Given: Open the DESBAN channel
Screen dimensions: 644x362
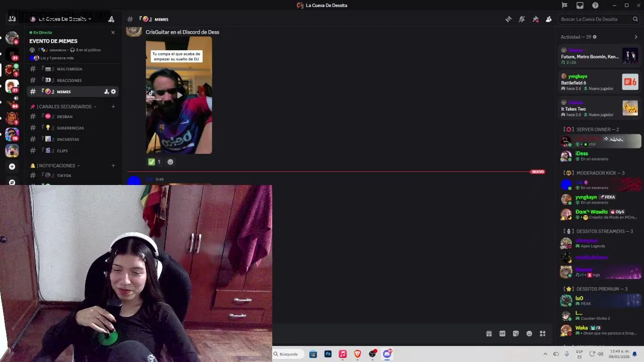Looking at the screenshot, I should pyautogui.click(x=73, y=117).
